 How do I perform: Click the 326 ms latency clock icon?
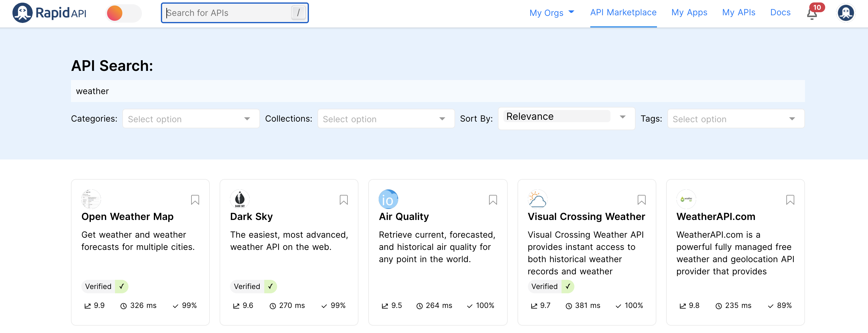pos(124,306)
